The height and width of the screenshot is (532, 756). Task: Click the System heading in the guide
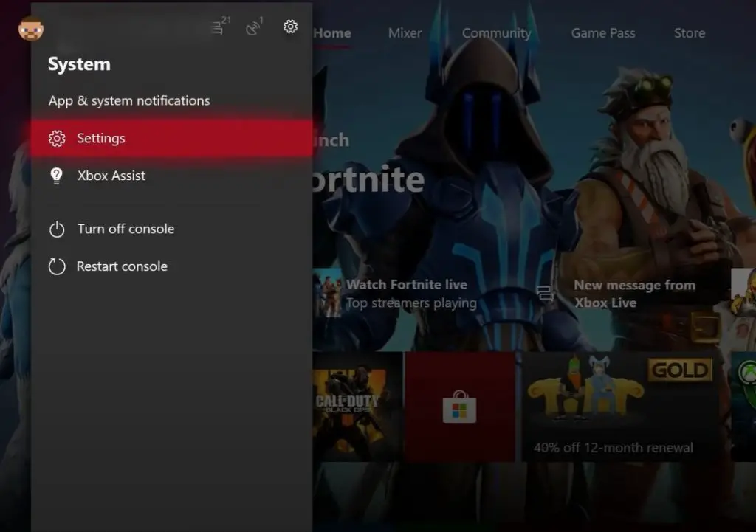tap(79, 64)
